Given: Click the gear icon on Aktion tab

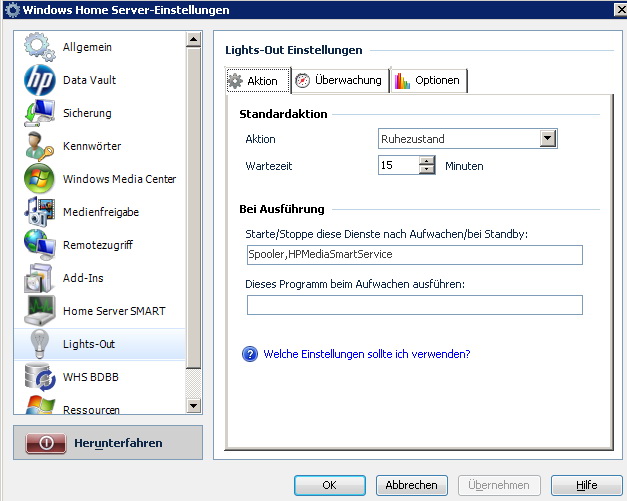Looking at the screenshot, I should pos(235,81).
